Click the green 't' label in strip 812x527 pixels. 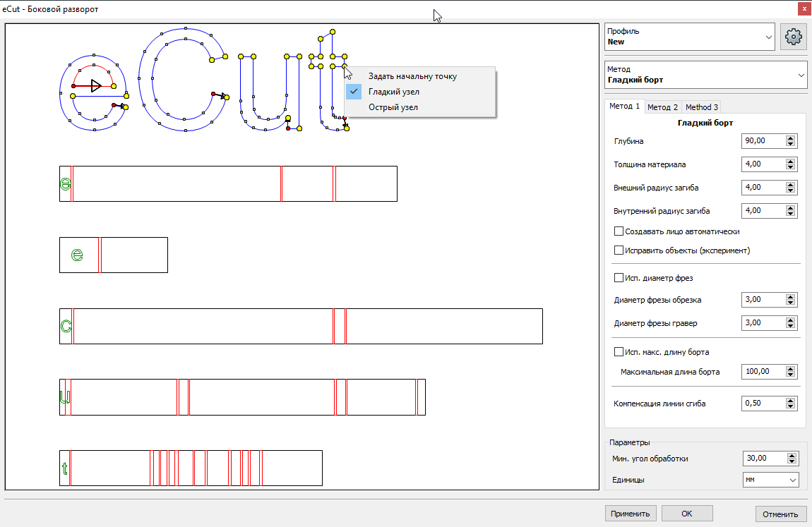[64, 468]
